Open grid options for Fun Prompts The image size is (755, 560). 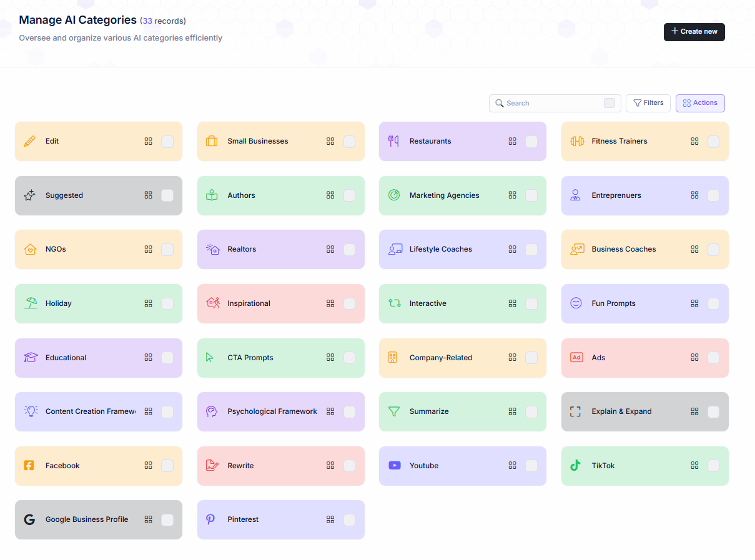(694, 304)
